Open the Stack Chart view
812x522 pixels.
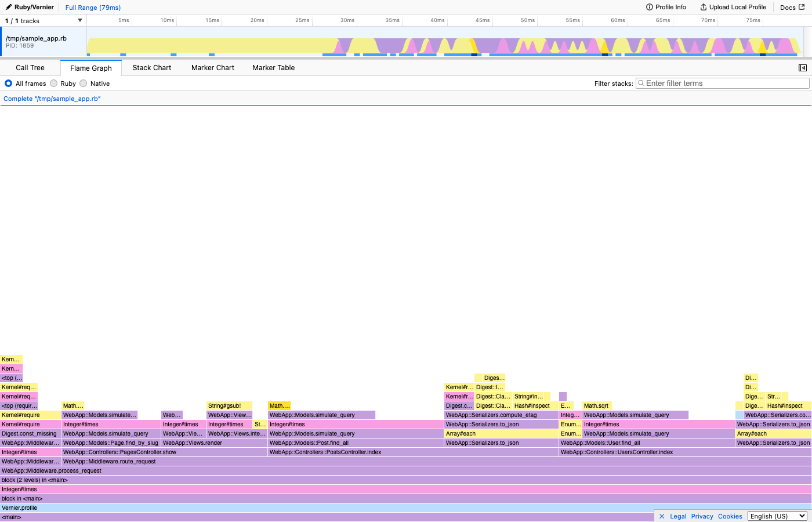[x=151, y=67]
